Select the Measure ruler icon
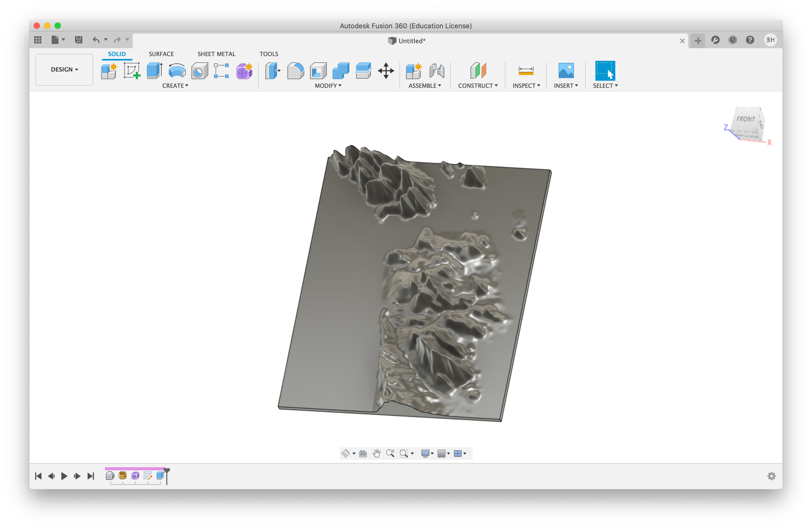This screenshot has width=812, height=528. pos(526,71)
